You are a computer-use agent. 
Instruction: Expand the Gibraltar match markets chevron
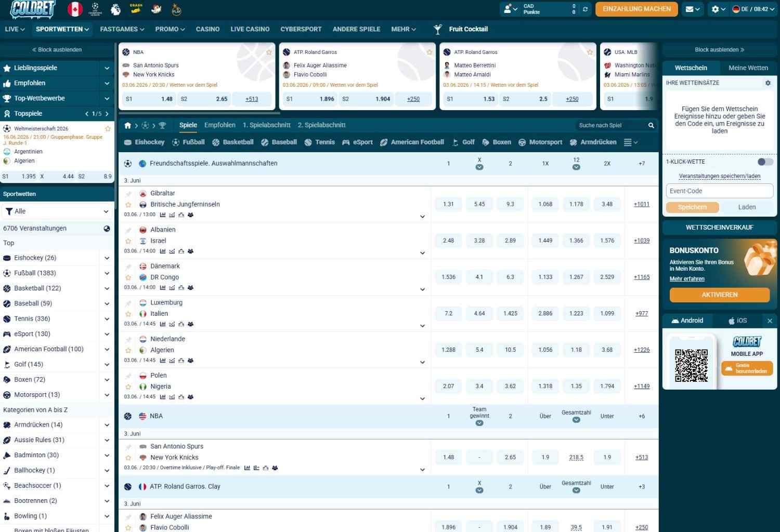tap(422, 217)
